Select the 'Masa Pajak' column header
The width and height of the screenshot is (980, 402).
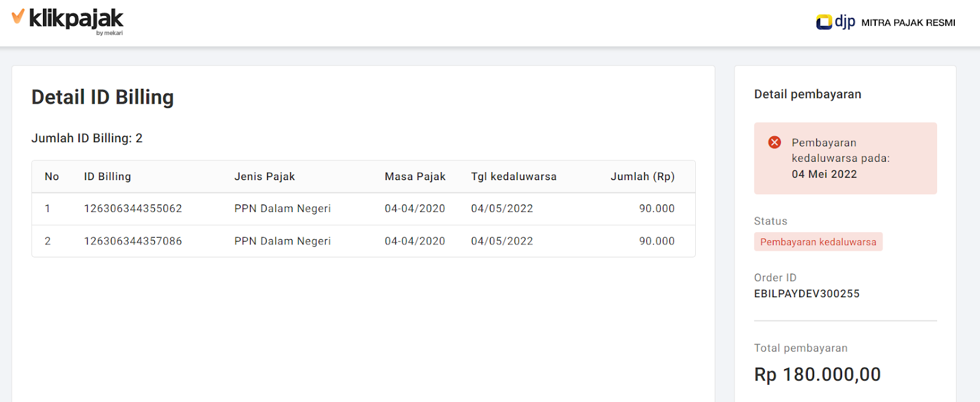(x=415, y=176)
